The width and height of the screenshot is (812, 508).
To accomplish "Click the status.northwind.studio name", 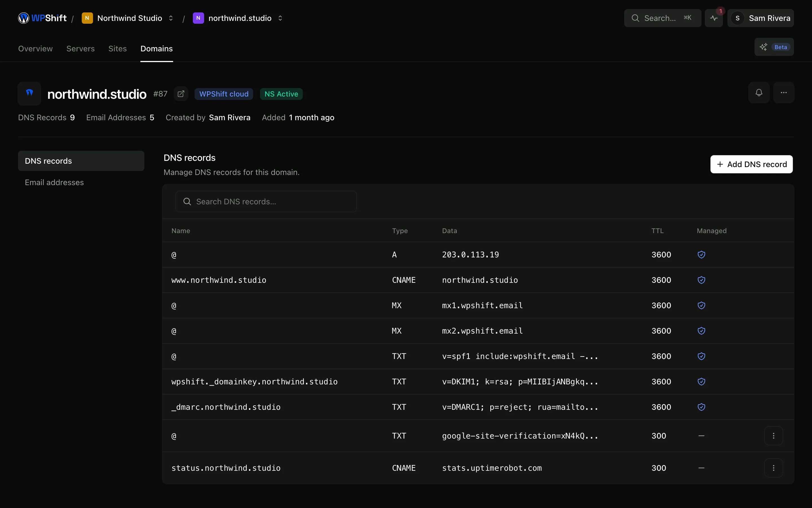I will pyautogui.click(x=226, y=468).
